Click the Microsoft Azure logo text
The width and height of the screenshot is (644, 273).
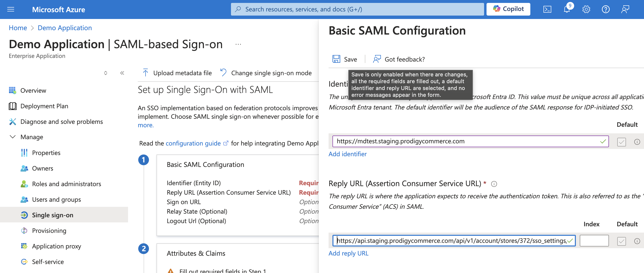[58, 9]
